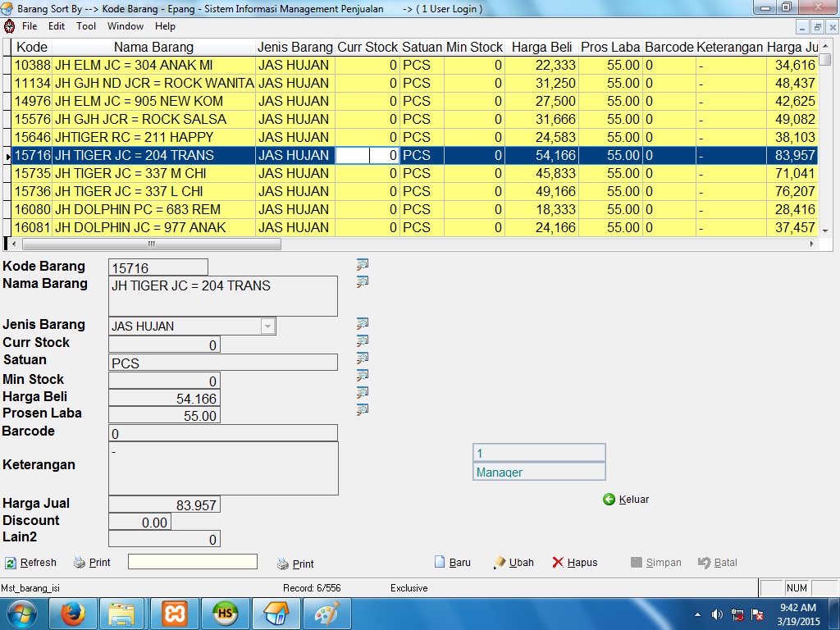Viewport: 840px width, 630px height.
Task: Click the volume icon in the system tray
Action: point(717,614)
